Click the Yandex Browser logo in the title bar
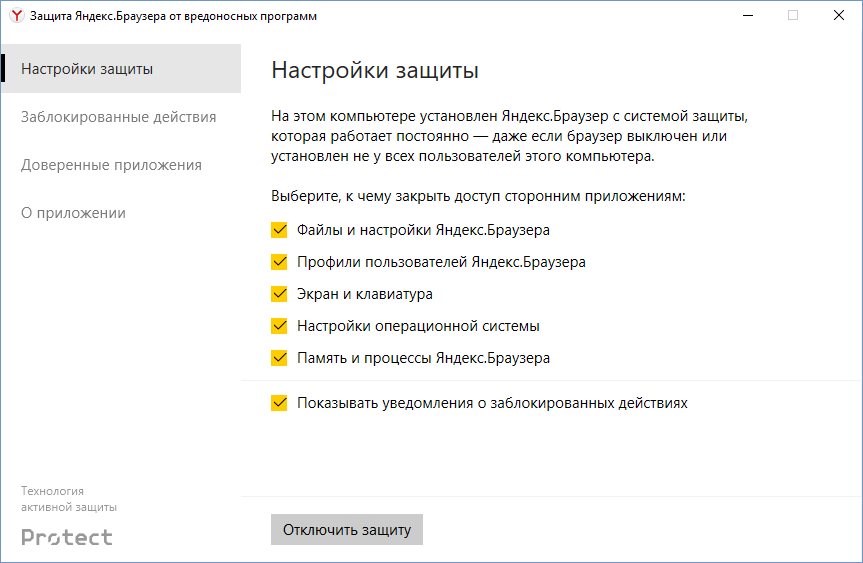This screenshot has width=863, height=563. [x=17, y=15]
